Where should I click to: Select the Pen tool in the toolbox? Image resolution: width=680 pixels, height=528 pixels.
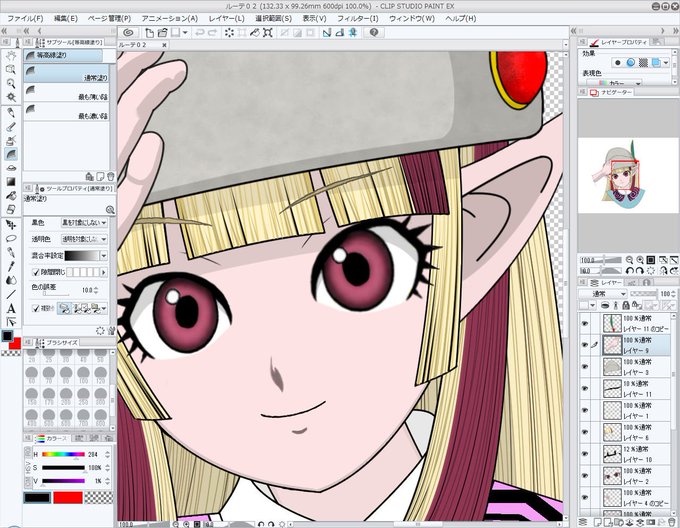[x=11, y=113]
